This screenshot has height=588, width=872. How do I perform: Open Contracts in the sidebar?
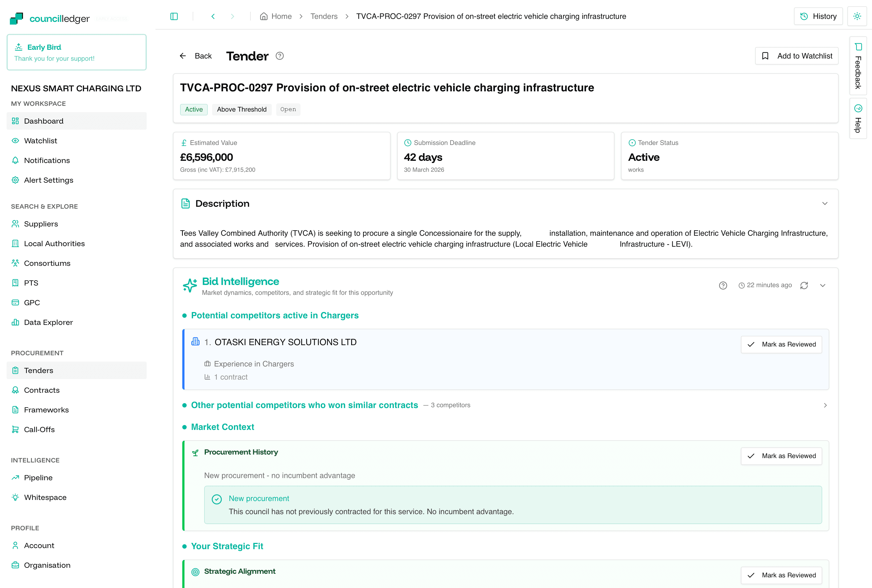coord(77,390)
